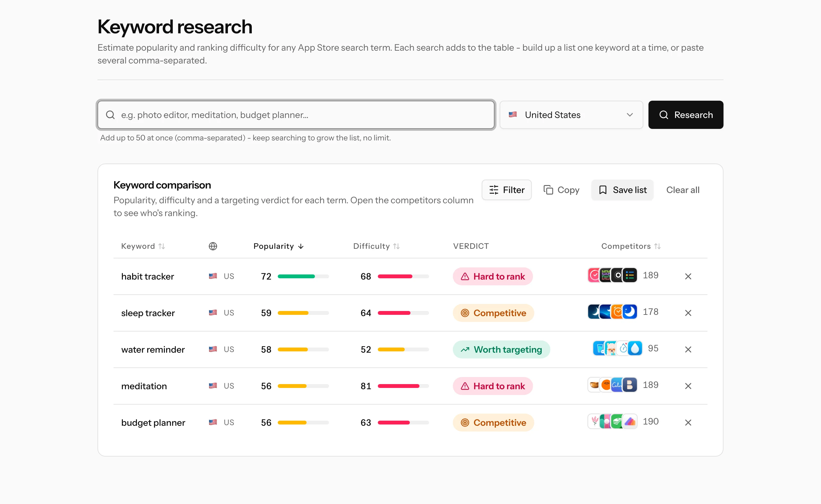The width and height of the screenshot is (821, 504).
Task: Open the Filter options
Action: coord(506,190)
